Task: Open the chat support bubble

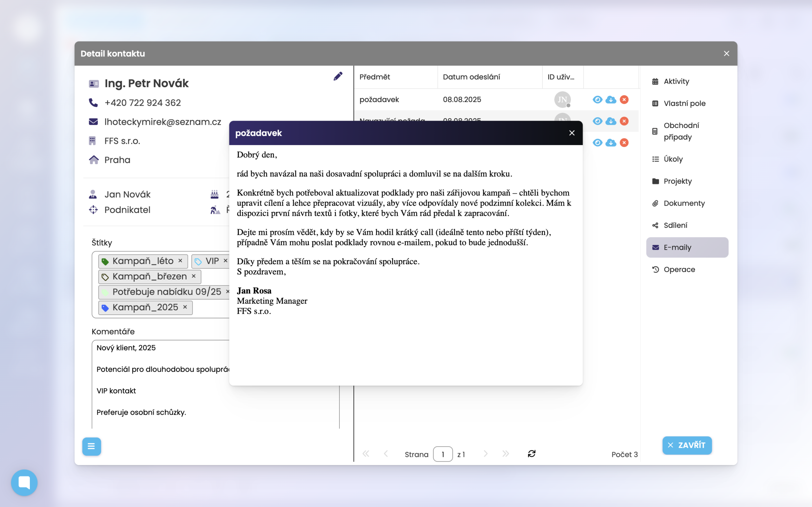Action: coord(24,483)
